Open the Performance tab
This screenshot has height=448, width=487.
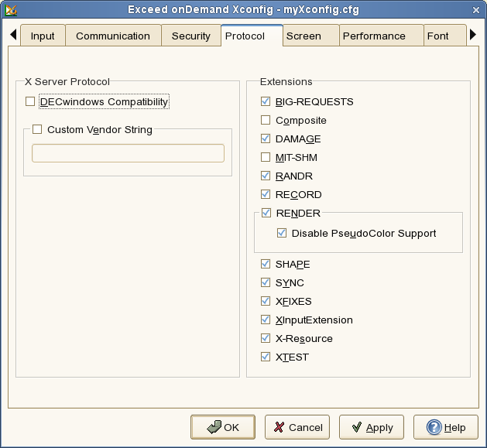(373, 36)
